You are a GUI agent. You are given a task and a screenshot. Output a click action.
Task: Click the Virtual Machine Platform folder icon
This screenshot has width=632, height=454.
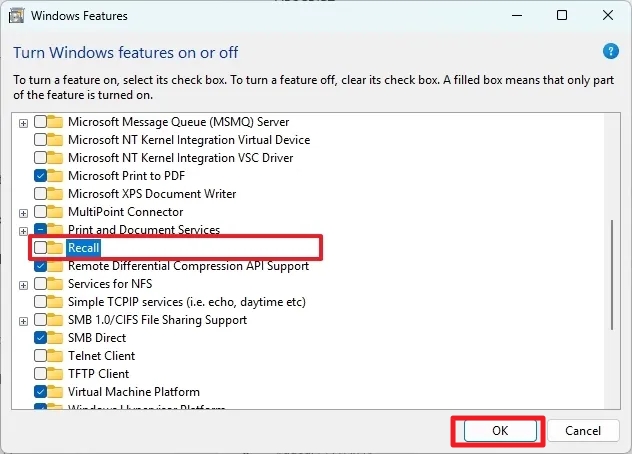click(x=57, y=392)
